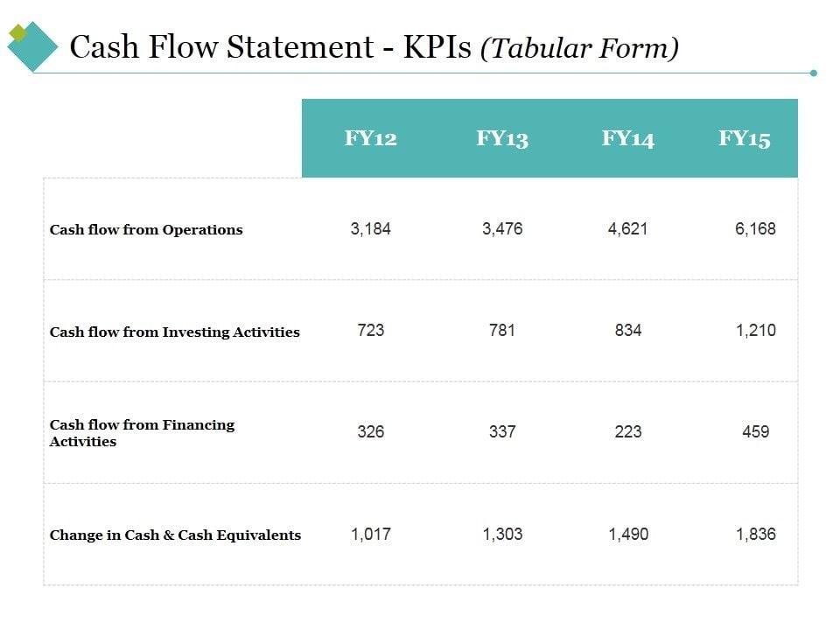The width and height of the screenshot is (840, 630).
Task: Select Change in Cash & Cash Equivalents label
Action: click(x=175, y=535)
